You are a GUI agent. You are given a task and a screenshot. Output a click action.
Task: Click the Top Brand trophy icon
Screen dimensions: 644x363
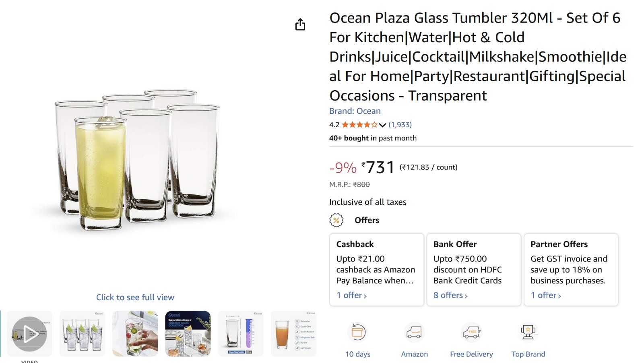coord(528,332)
